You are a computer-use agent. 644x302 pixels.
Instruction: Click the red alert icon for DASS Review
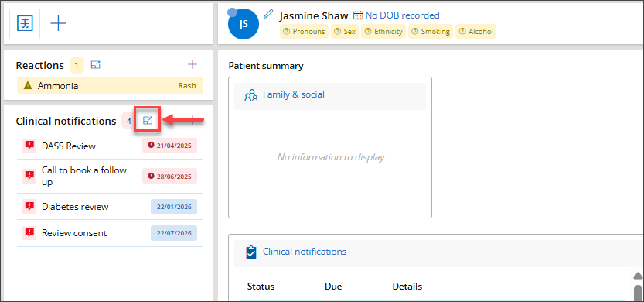[x=29, y=146]
